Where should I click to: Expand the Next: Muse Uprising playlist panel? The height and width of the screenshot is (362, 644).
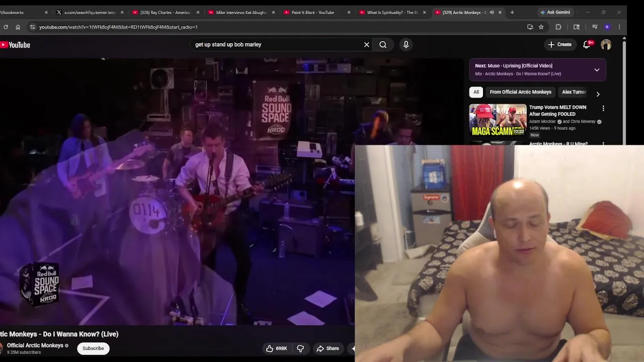597,70
